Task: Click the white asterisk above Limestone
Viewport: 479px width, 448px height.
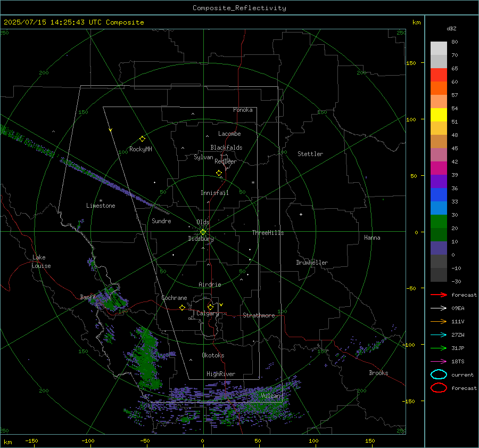Action: [101, 201]
